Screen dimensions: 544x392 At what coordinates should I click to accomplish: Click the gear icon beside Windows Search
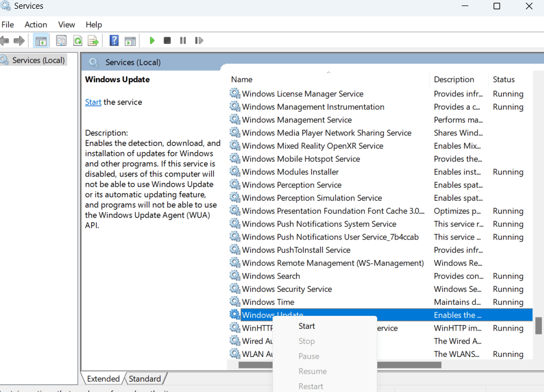point(235,276)
